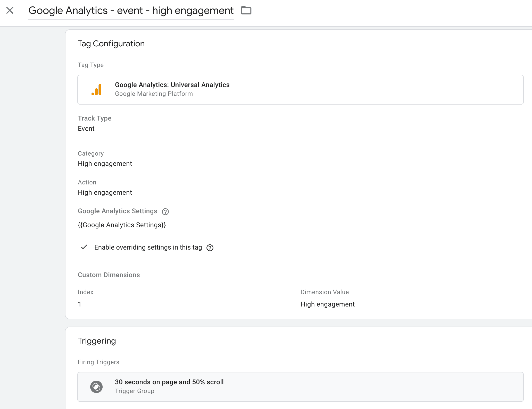Click the Track Type value Event
The height and width of the screenshot is (409, 532).
coord(86,129)
